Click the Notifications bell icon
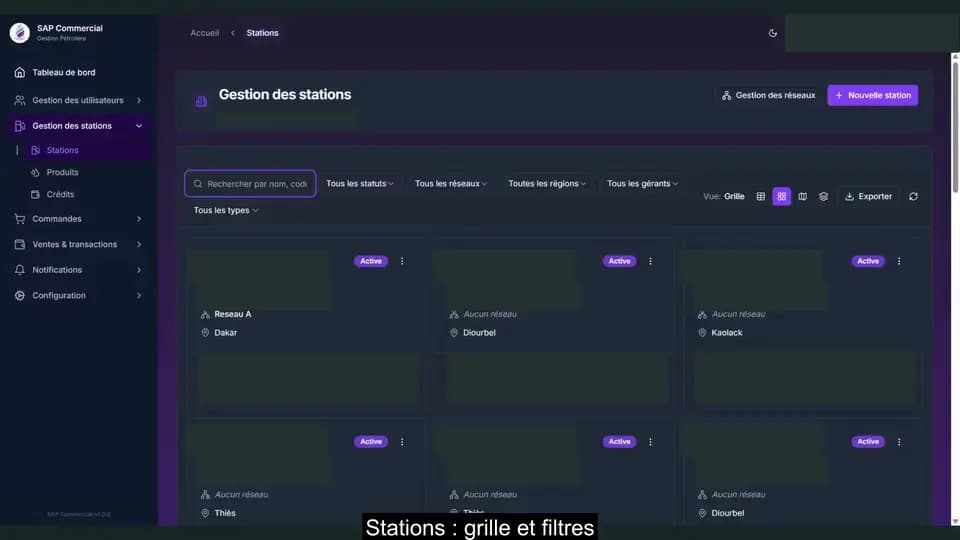960x540 pixels. [x=20, y=270]
